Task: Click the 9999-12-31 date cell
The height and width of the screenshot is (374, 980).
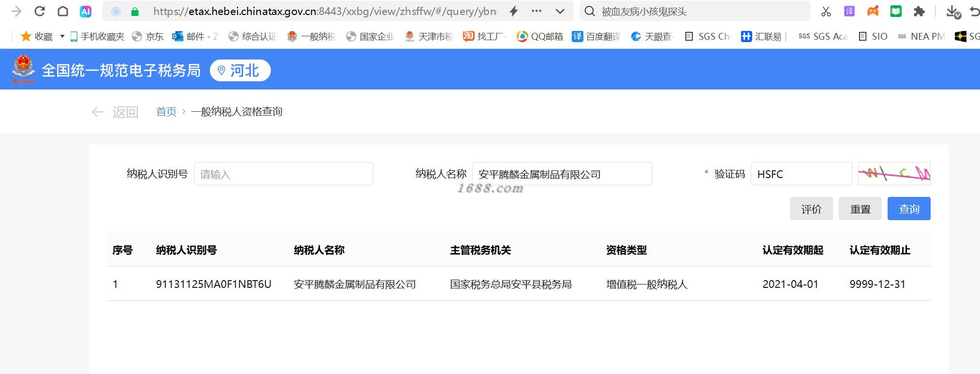Action: [x=877, y=284]
